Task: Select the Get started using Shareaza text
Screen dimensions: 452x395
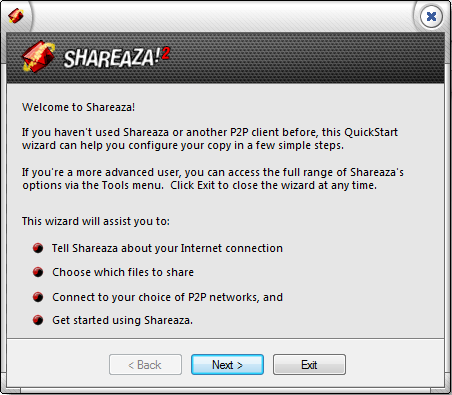Action: (122, 320)
